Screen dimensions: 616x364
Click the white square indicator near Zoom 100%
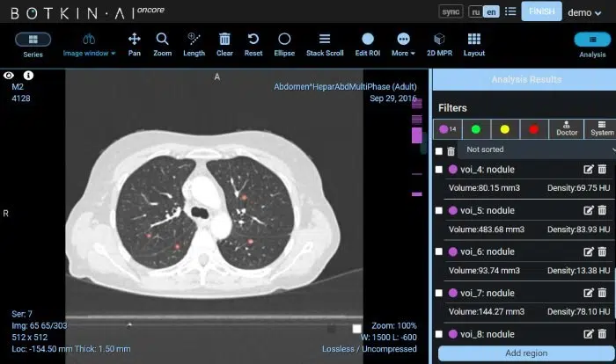[x=356, y=329]
